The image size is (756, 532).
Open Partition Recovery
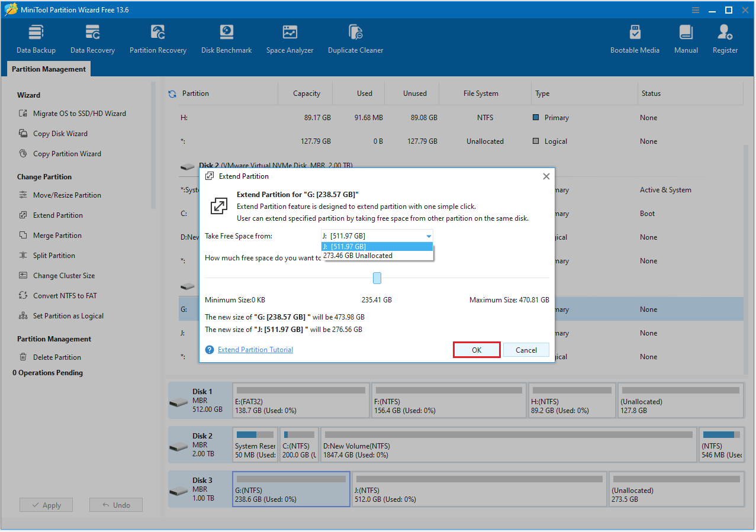pyautogui.click(x=157, y=37)
